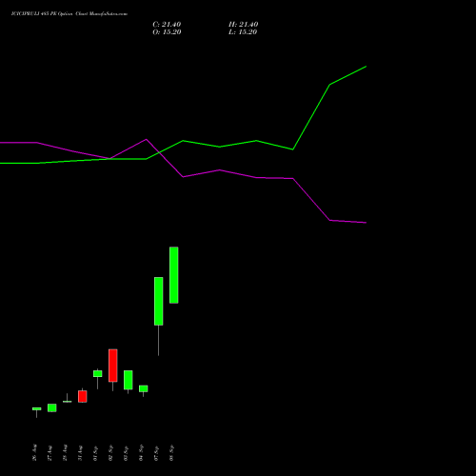476x476 pixels.
Task: Click the closing price value C: 21.40
Action: pos(167,25)
